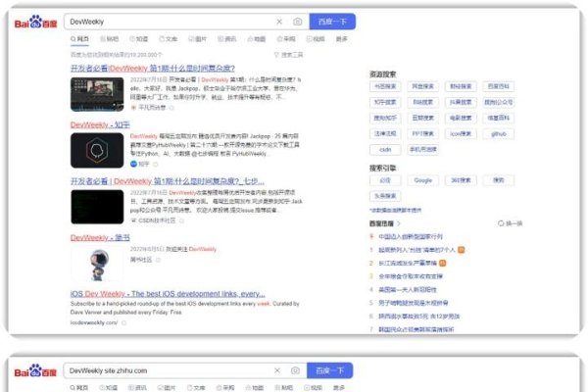
Task: Select the 知道 tab under the DevWeekly query
Action: pyautogui.click(x=139, y=39)
